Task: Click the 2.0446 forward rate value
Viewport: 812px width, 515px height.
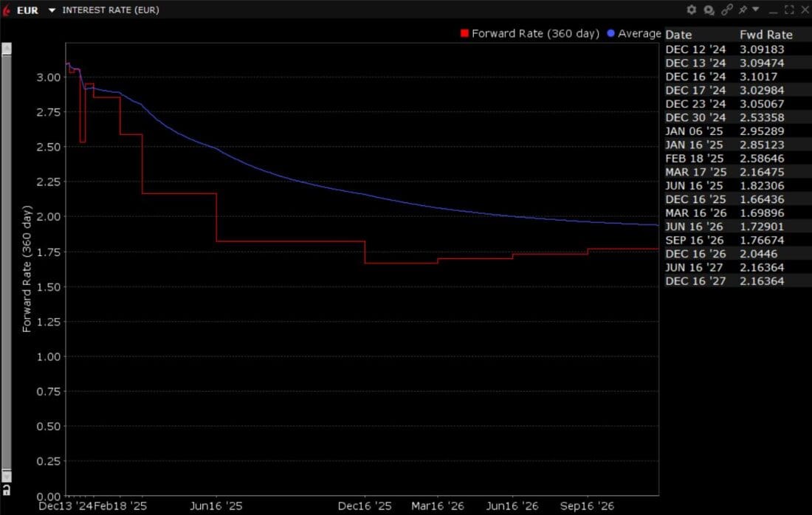Action: click(758, 254)
